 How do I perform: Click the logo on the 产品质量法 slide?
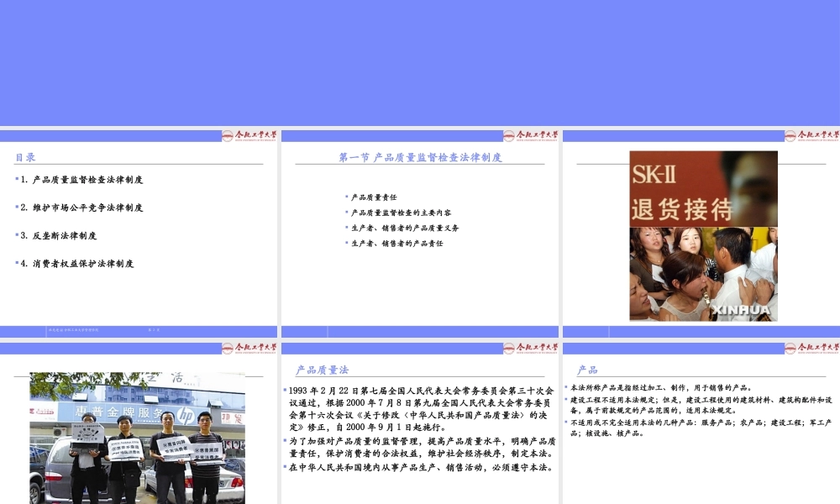click(530, 348)
